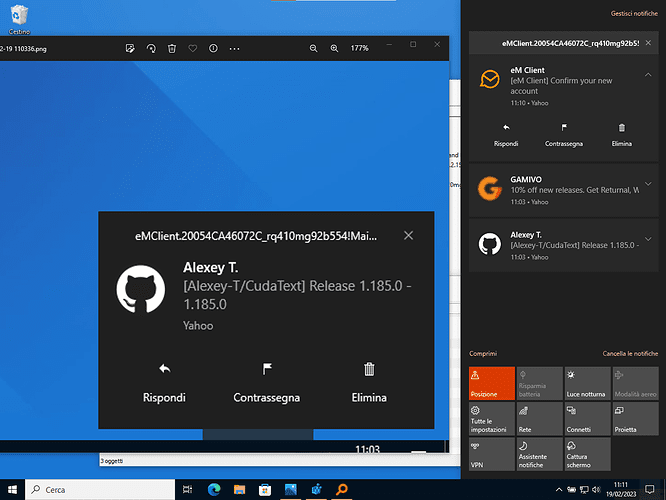Expand the GAMIVO notification

point(648,184)
